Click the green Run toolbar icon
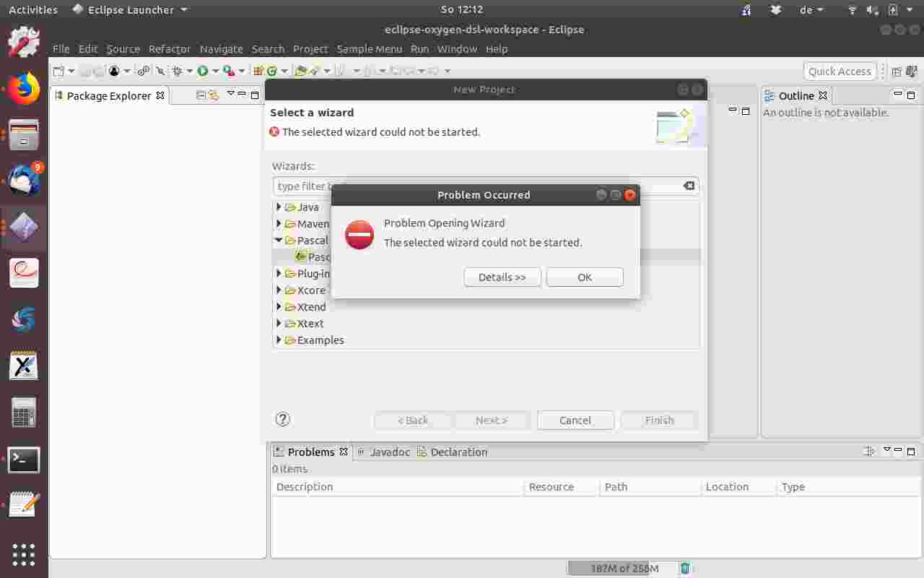 (x=203, y=71)
